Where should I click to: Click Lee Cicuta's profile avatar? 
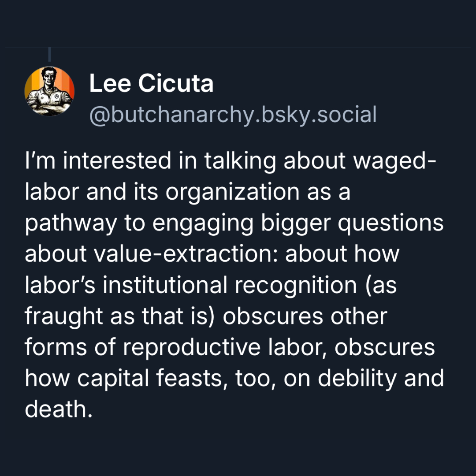pyautogui.click(x=49, y=91)
